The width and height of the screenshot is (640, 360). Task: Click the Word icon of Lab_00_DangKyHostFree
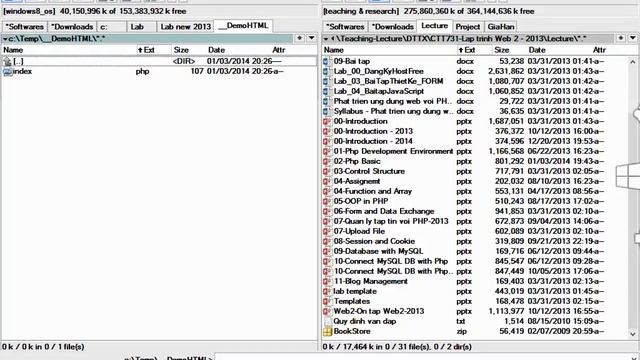pyautogui.click(x=326, y=71)
